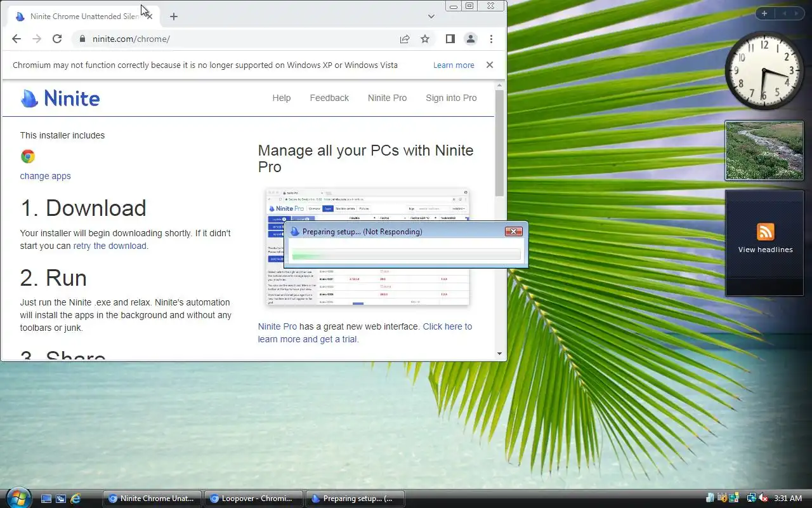812x508 pixels.
Task: Open the Chromium three-dot menu
Action: (x=491, y=39)
